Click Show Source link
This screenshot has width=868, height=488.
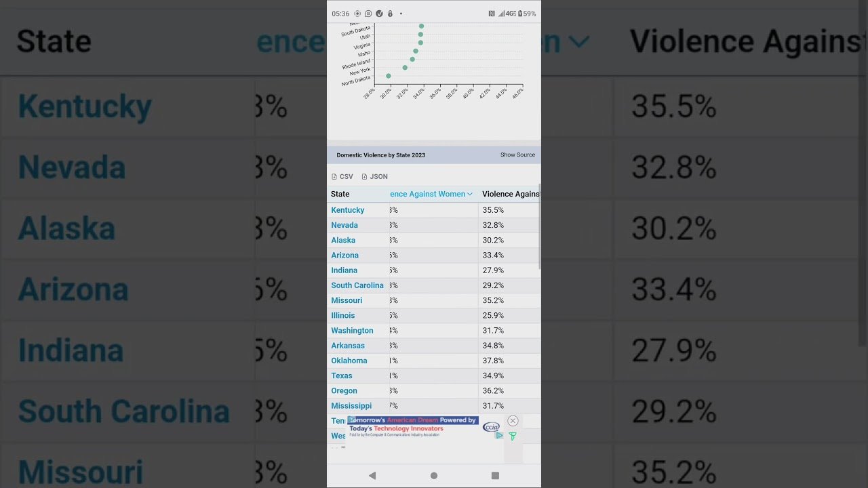click(517, 155)
